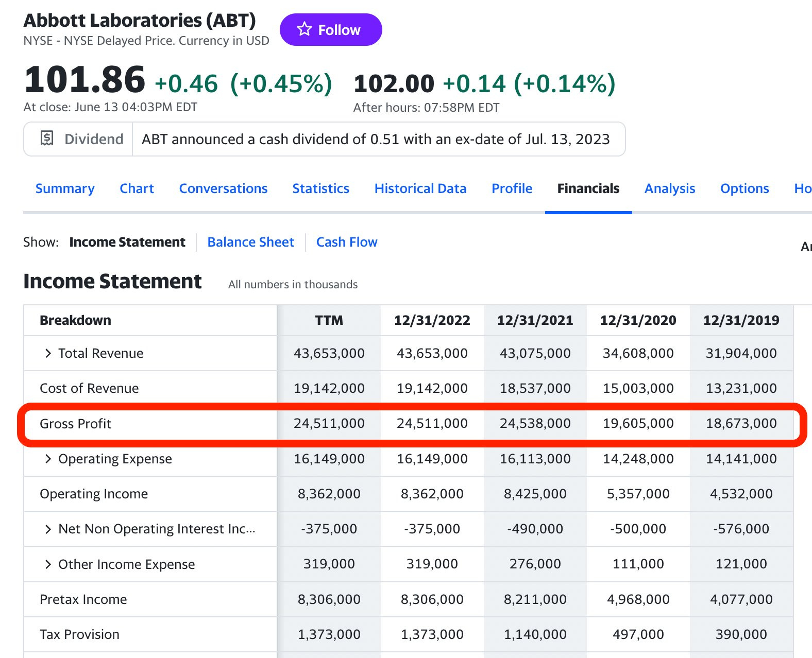Select the Profile tab

tap(512, 188)
